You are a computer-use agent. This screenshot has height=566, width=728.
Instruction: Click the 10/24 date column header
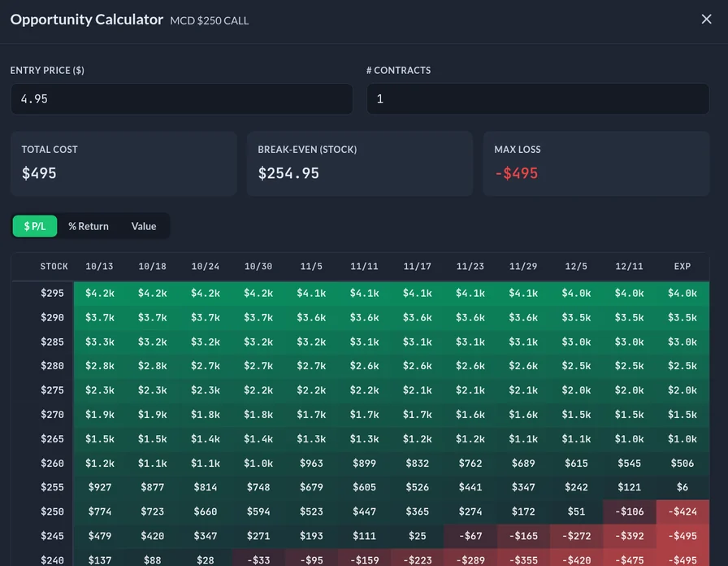coord(206,266)
